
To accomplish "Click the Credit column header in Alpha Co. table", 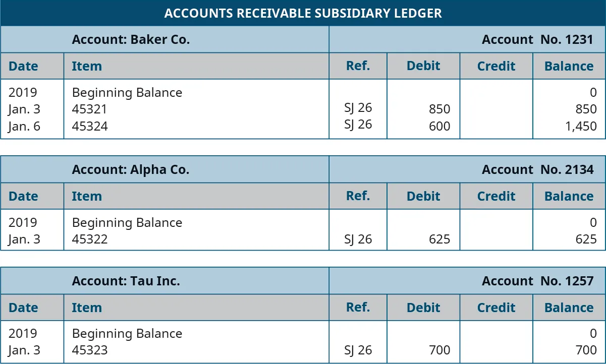I will [496, 196].
